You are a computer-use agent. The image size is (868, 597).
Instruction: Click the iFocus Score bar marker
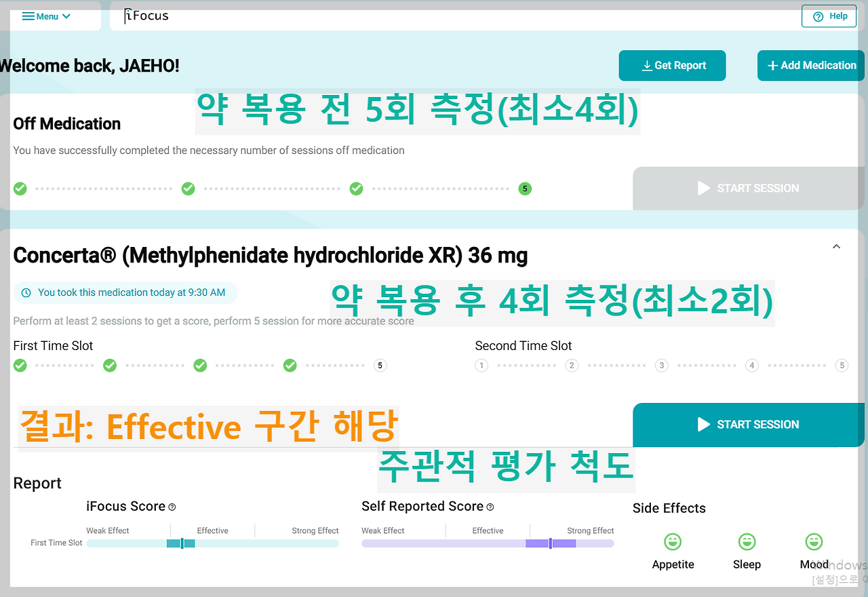pyautogui.click(x=182, y=543)
